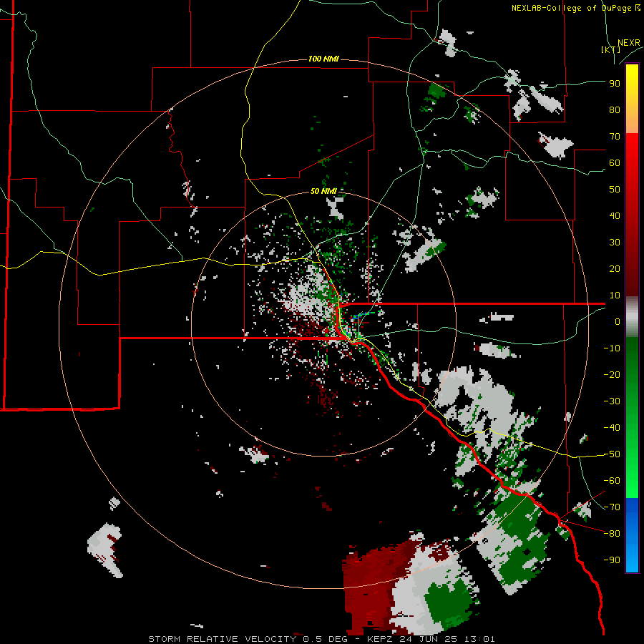Pick the yellow top segment of color bar

pyautogui.click(x=632, y=99)
